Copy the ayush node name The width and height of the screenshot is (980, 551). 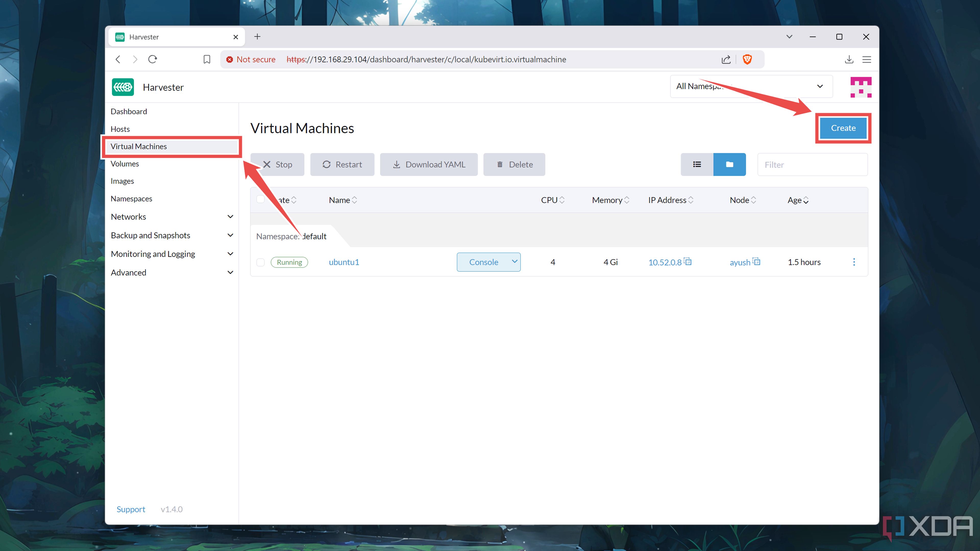[756, 261]
